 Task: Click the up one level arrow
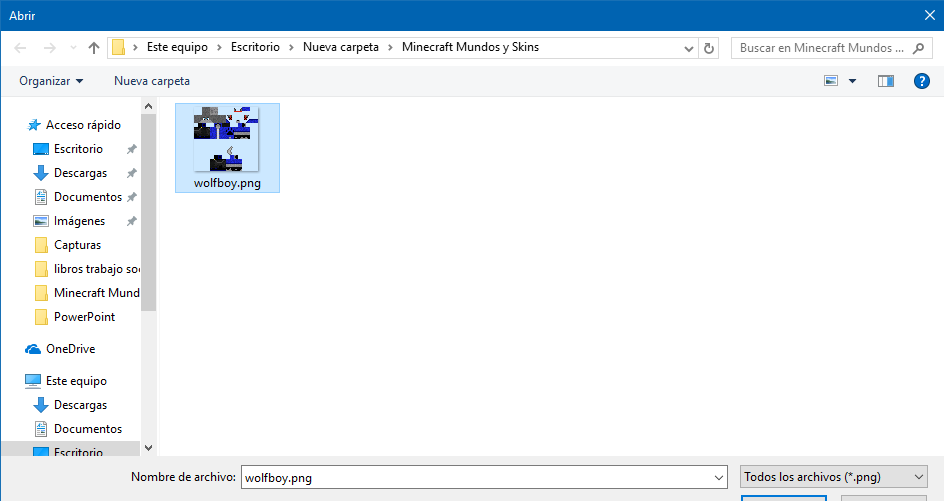[x=94, y=48]
